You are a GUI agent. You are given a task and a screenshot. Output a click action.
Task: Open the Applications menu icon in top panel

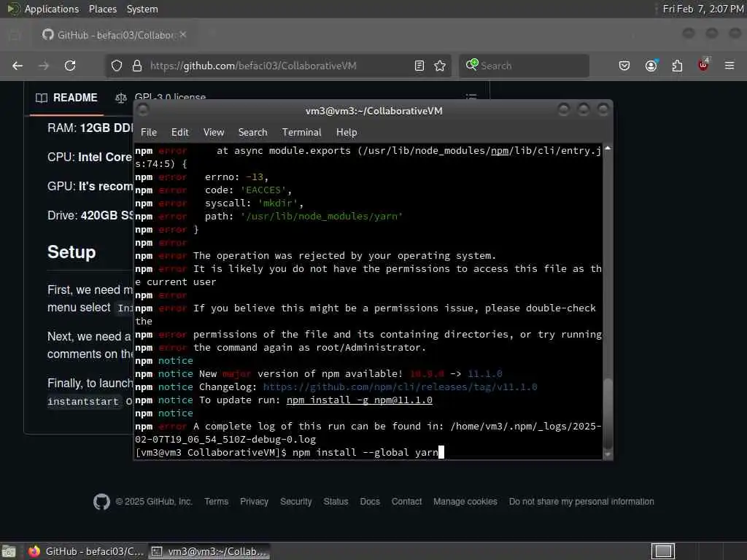[x=13, y=9]
